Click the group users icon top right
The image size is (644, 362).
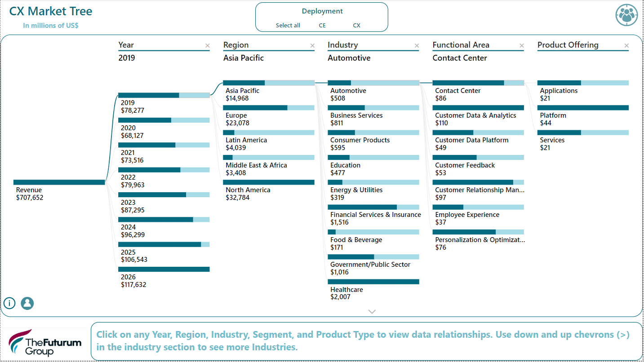pos(626,15)
